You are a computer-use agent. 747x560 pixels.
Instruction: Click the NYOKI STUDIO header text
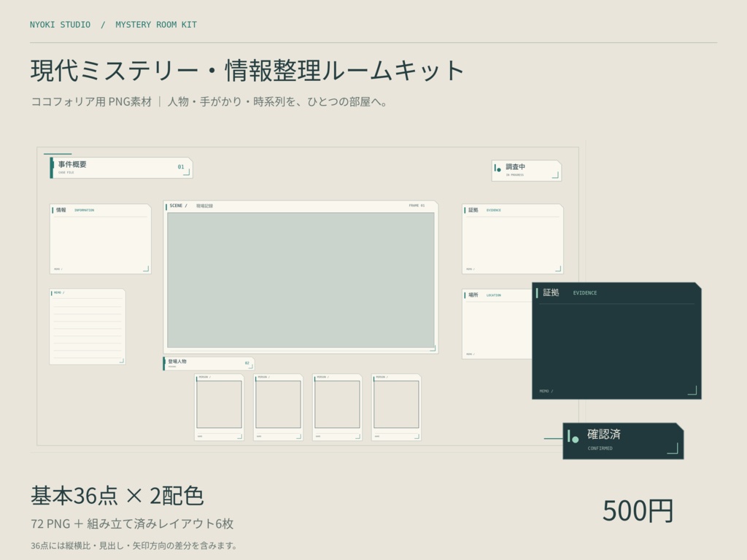(x=60, y=25)
